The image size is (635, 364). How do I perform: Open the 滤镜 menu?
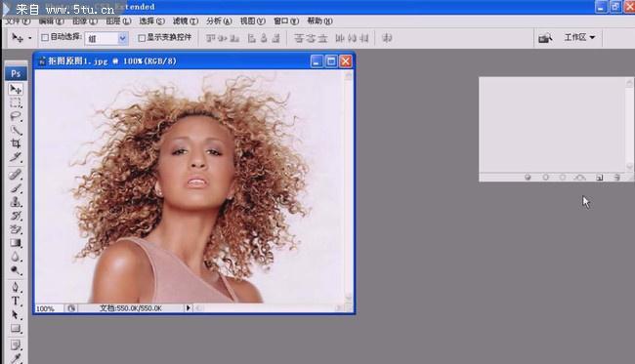[x=186, y=21]
